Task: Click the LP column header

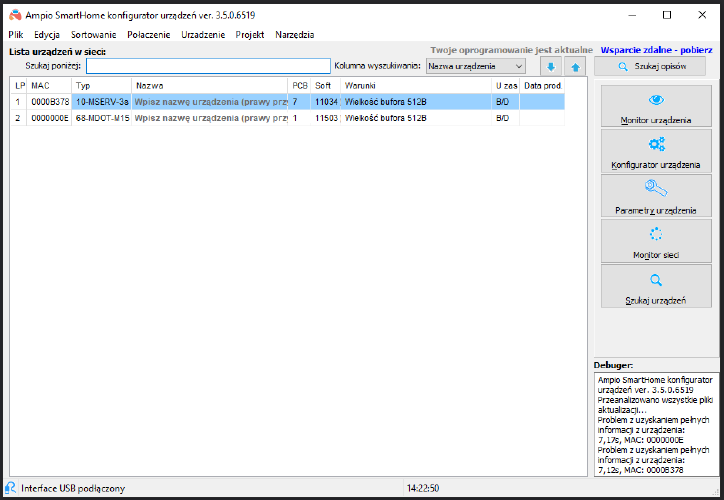Action: (19, 85)
